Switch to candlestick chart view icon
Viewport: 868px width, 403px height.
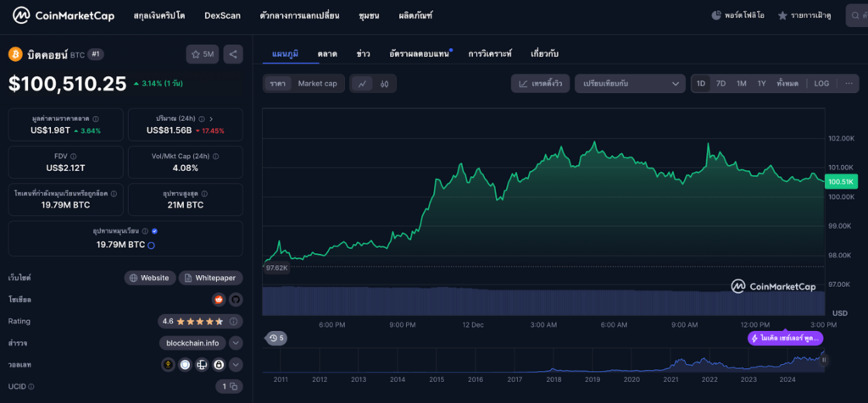click(x=384, y=84)
